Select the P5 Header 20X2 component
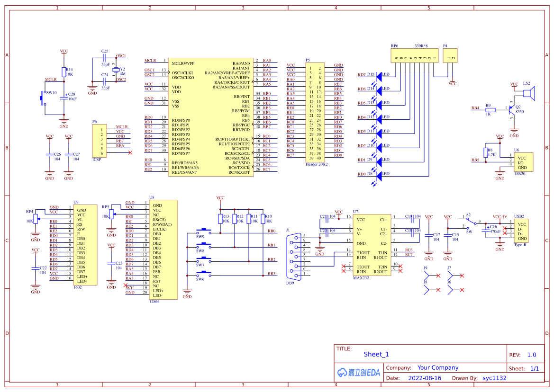The image size is (554, 392). (x=315, y=113)
